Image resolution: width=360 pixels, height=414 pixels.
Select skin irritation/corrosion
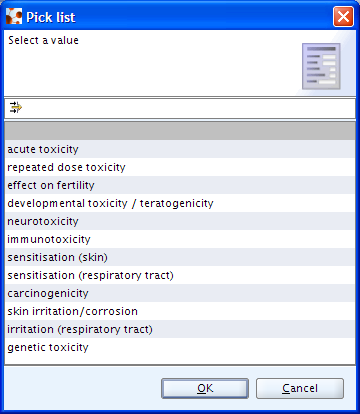[180, 311]
